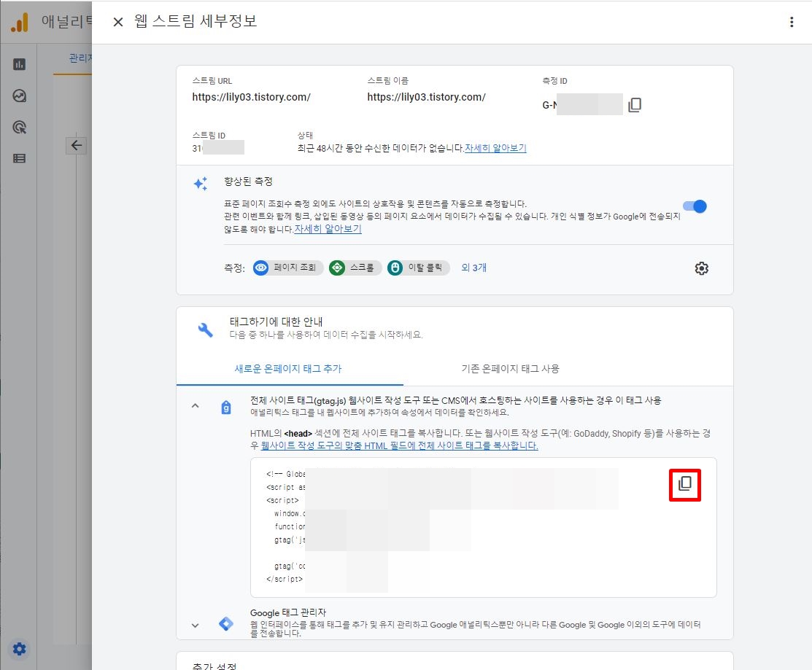Toggle enhanced measurement switch
Viewport: 812px width, 670px height.
tap(695, 206)
